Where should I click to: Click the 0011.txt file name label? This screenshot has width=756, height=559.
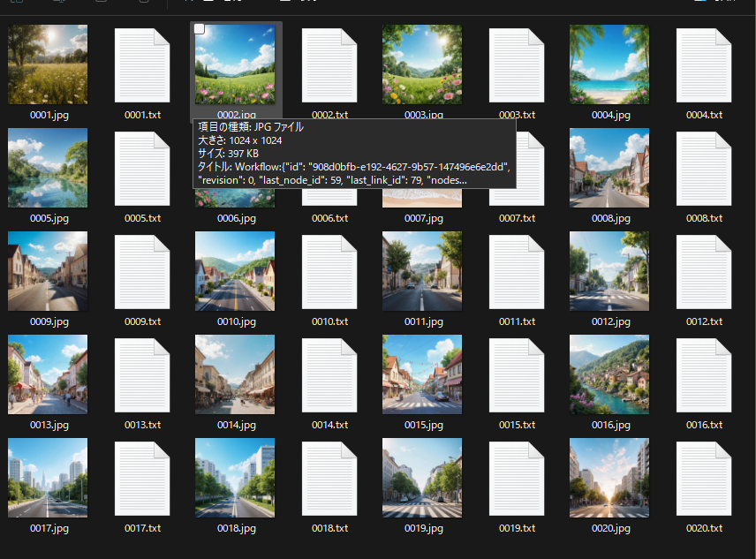[517, 321]
